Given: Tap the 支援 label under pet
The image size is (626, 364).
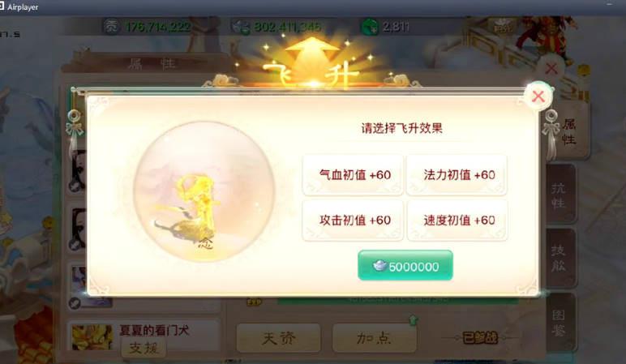Looking at the screenshot, I should click(144, 349).
